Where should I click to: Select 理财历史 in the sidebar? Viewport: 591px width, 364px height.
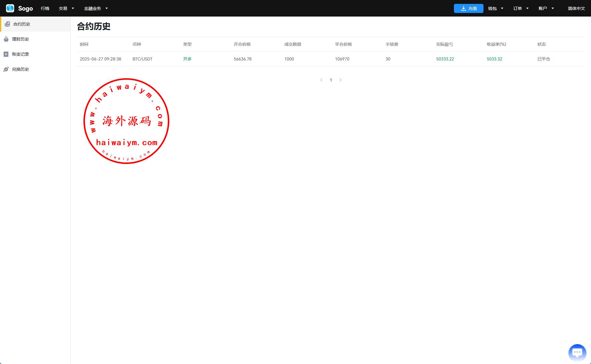[20, 39]
